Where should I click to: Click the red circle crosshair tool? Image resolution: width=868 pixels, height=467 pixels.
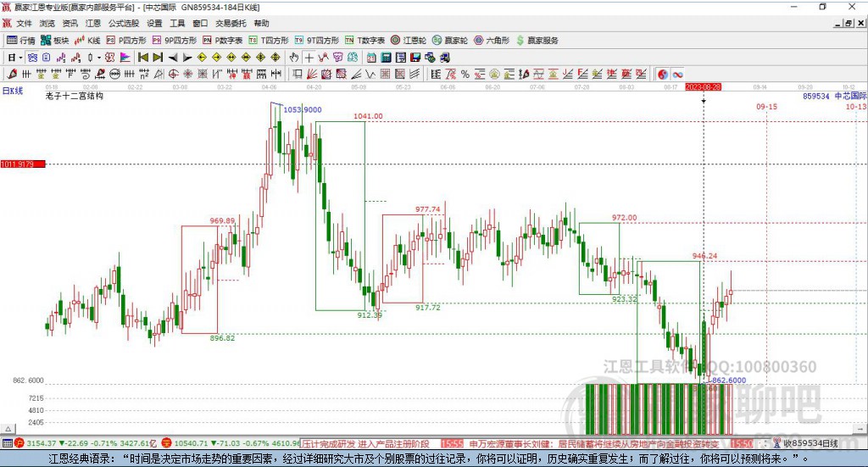pos(173,74)
